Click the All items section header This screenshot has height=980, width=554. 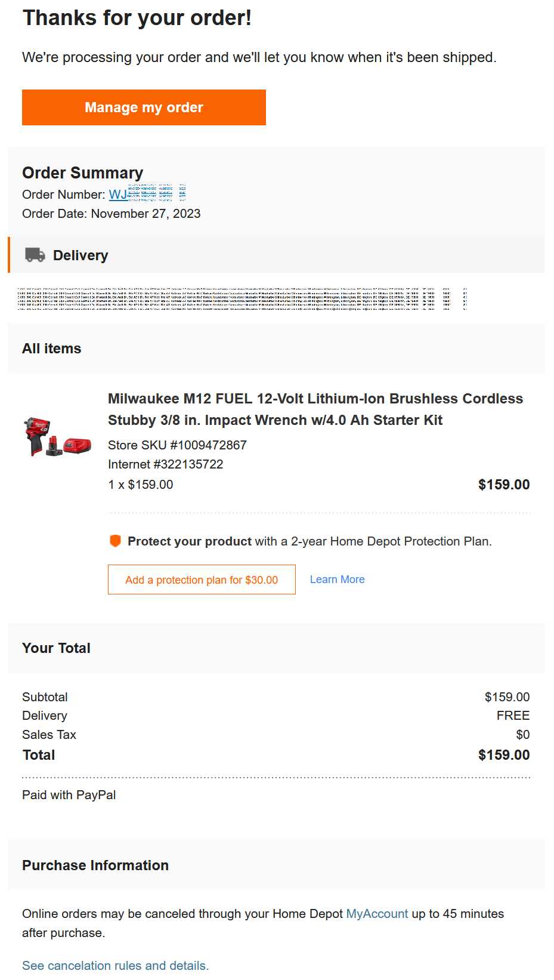(51, 349)
